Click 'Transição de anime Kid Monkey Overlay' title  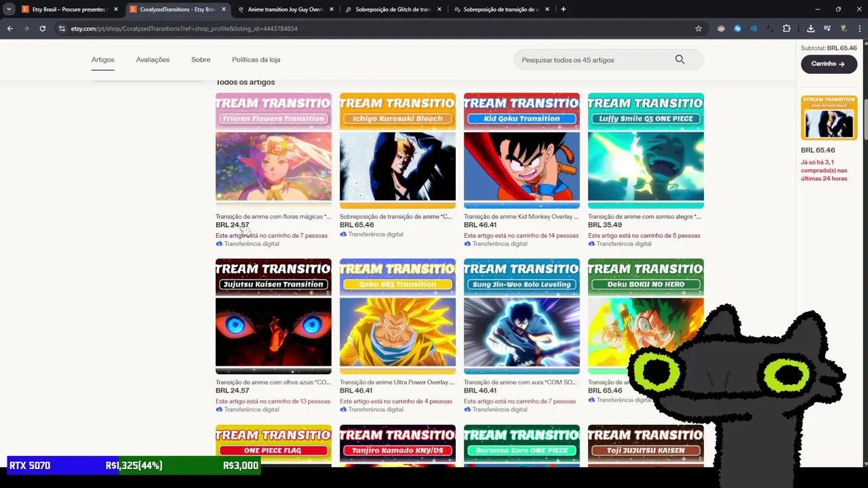click(521, 217)
